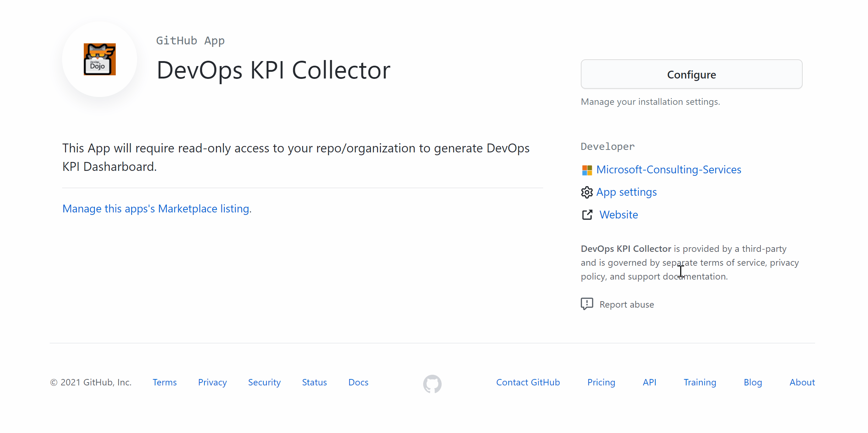
Task: Open Microsoft-Consulting-Services developer link
Action: click(668, 170)
